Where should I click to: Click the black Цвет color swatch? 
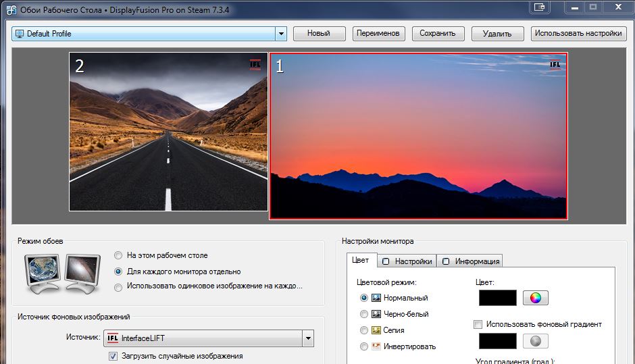point(498,298)
